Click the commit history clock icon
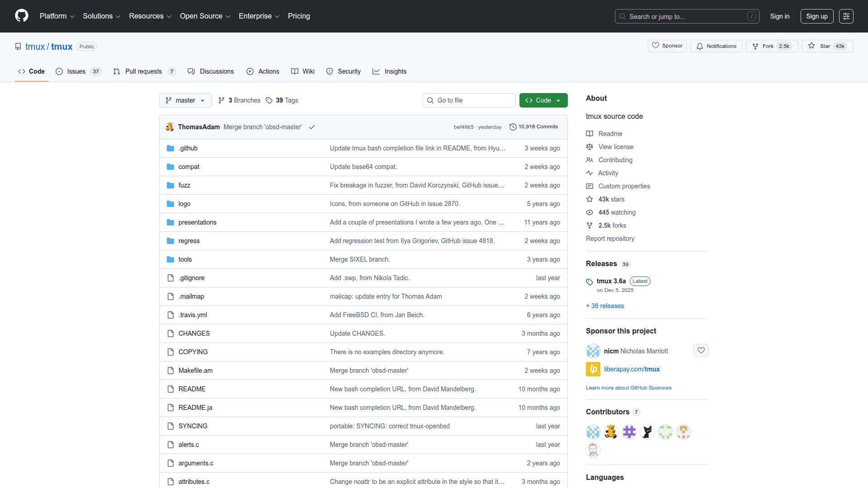 [x=513, y=127]
